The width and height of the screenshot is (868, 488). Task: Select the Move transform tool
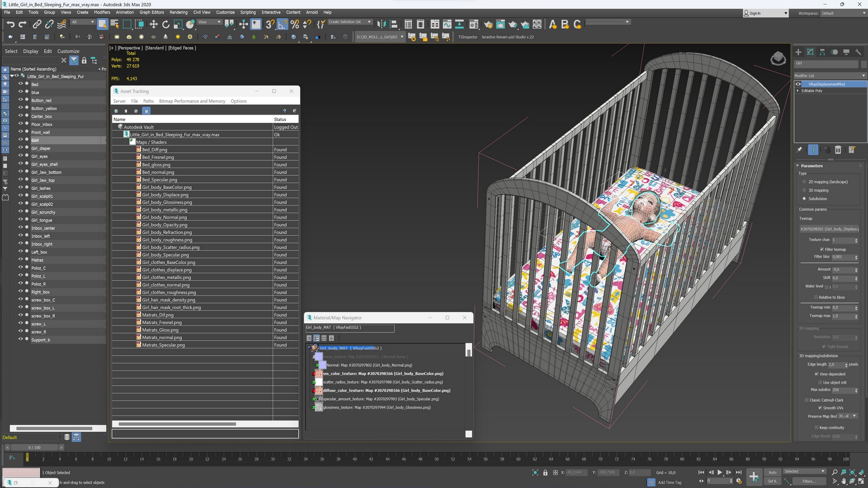click(154, 24)
